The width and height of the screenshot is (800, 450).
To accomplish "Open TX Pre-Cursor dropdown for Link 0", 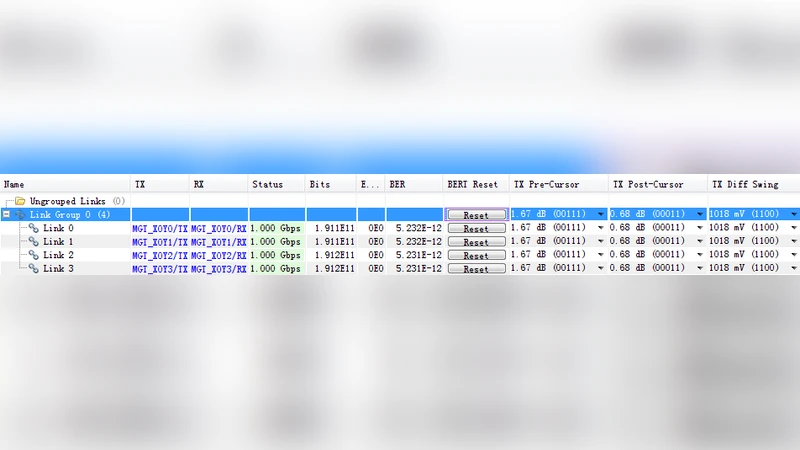I will click(601, 228).
